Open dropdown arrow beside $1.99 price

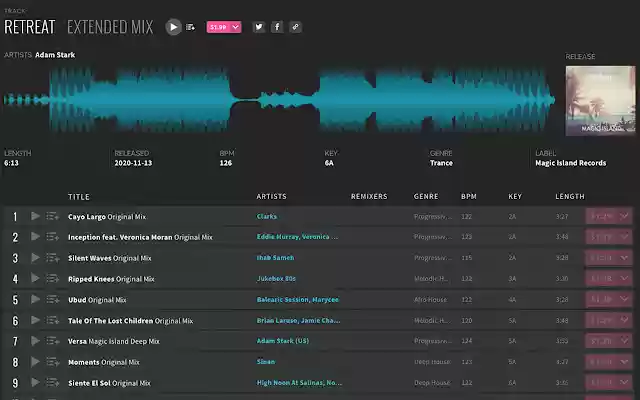coord(236,27)
